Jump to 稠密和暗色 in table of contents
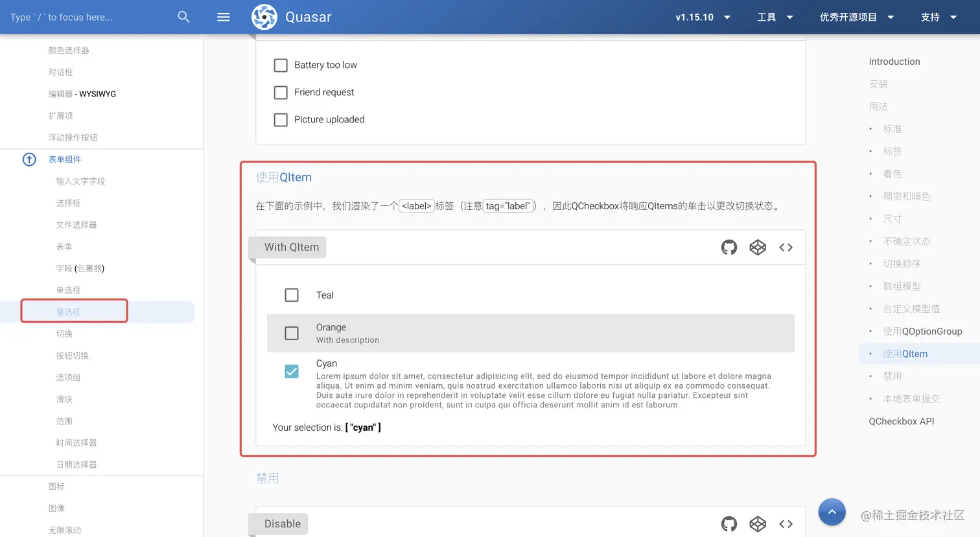This screenshot has height=537, width=980. click(x=907, y=196)
